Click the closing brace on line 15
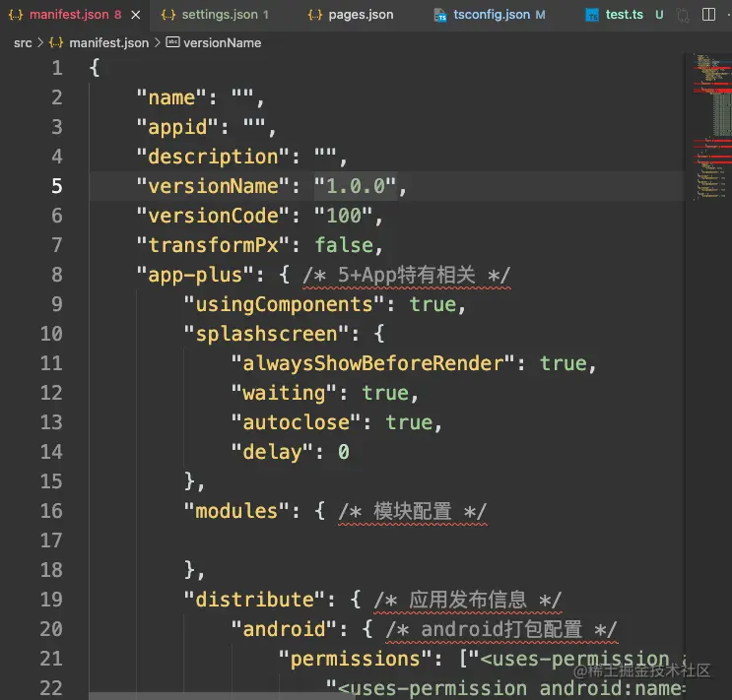This screenshot has width=732, height=700. coord(189,481)
